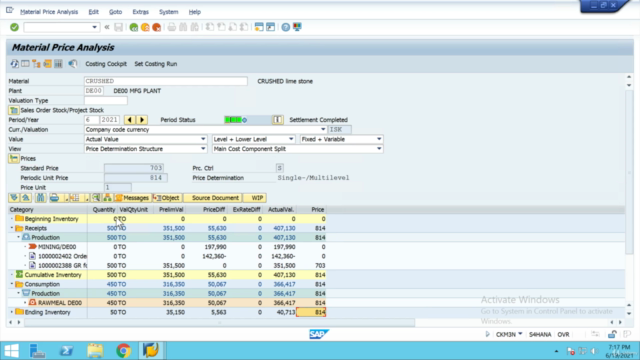Open the blue Help question mark icon
Viewport: 640px width, 360px height.
[286, 27]
